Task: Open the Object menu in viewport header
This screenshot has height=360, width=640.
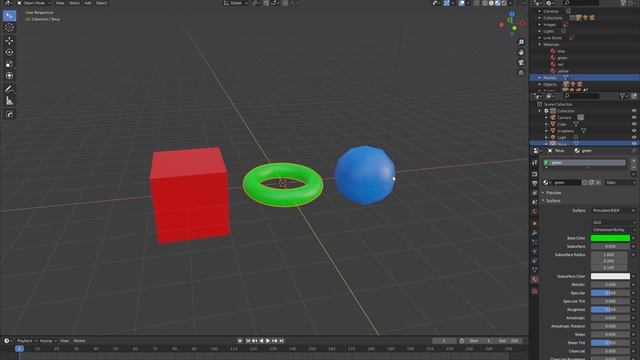Action: 101,3
